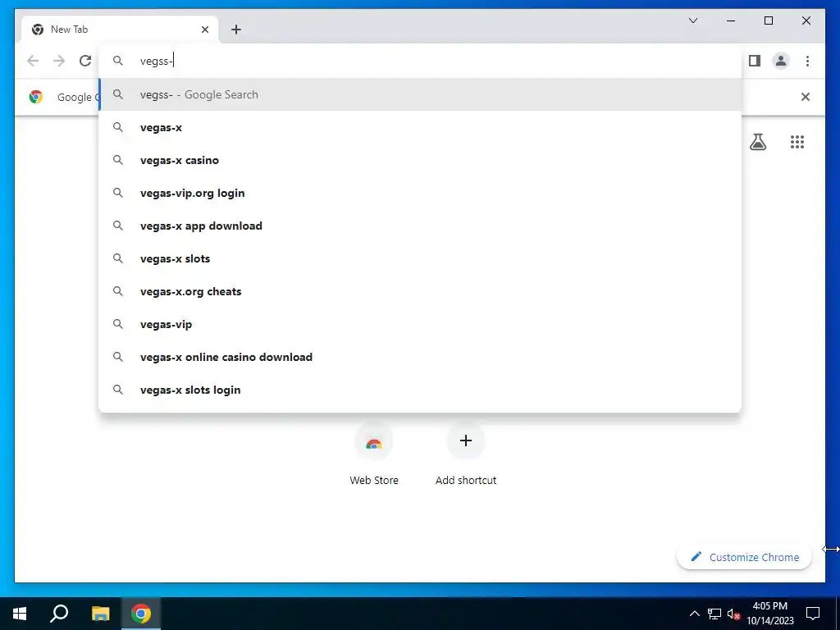Open Windows taskbar search

click(59, 614)
